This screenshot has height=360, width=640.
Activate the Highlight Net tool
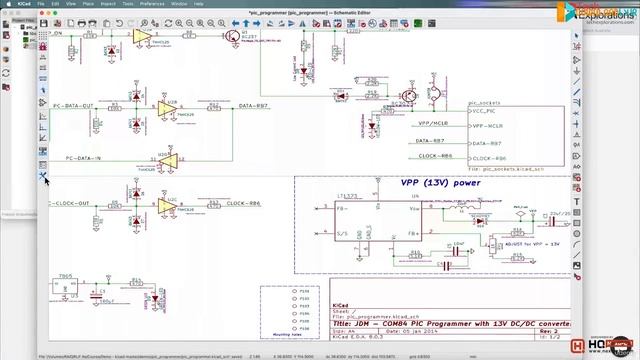576,47
